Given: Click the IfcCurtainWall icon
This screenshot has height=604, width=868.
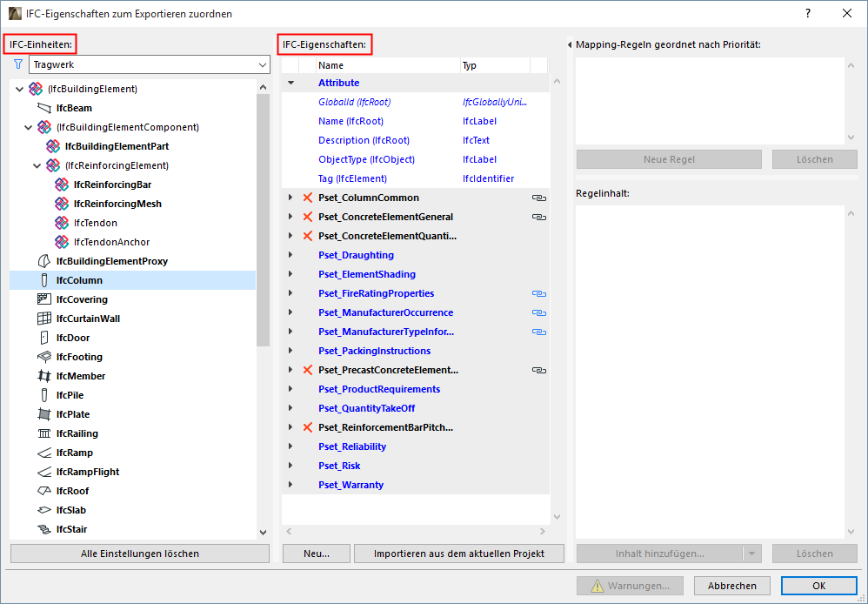Looking at the screenshot, I should coord(44,319).
